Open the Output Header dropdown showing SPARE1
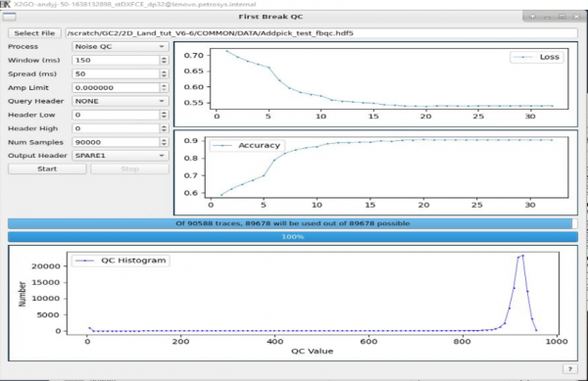588x381 pixels. pos(120,156)
